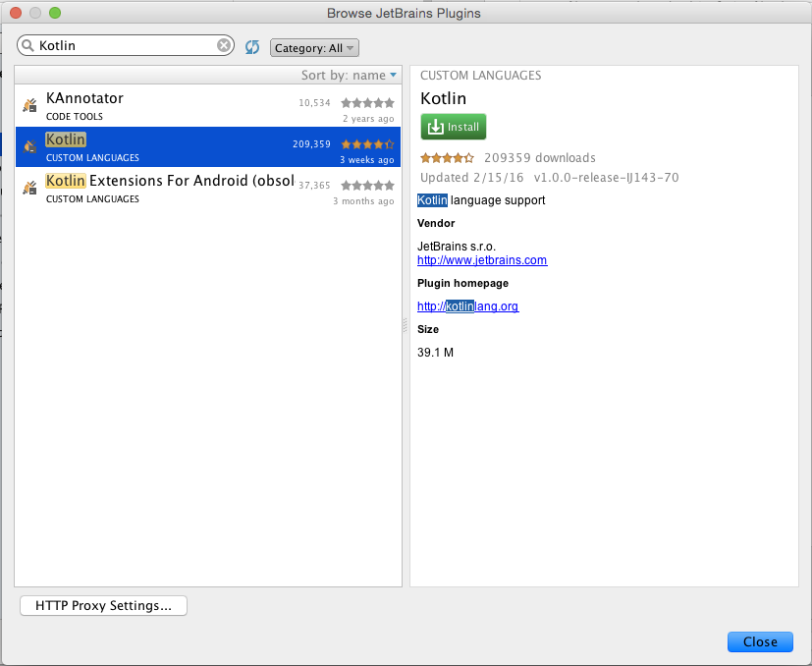This screenshot has height=666, width=812.
Task: Close the Browse JetBrains Plugins dialog
Action: tap(760, 641)
